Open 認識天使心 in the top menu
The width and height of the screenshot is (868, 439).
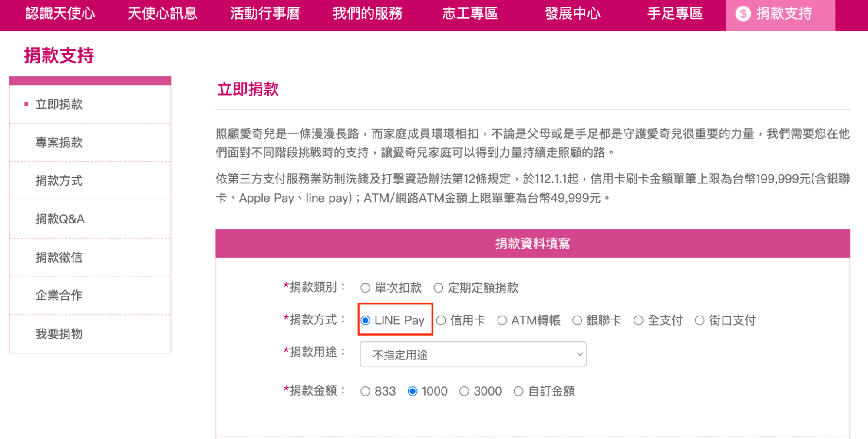point(60,13)
